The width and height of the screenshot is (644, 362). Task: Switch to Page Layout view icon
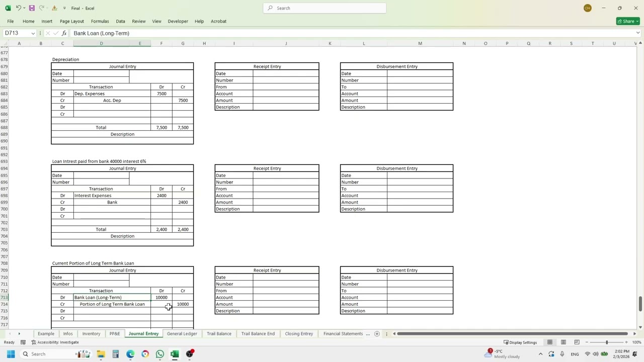(x=563, y=342)
